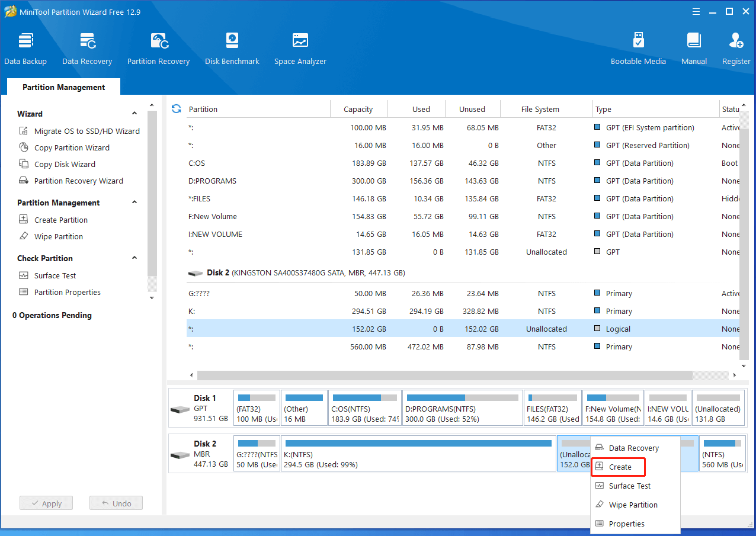The width and height of the screenshot is (756, 536).
Task: Open the Manual
Action: [694, 49]
